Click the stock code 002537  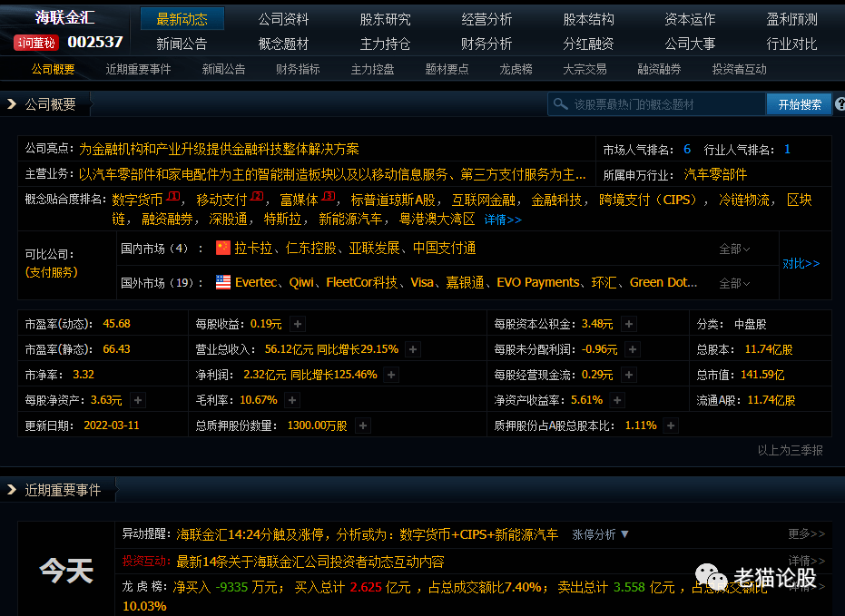pyautogui.click(x=95, y=42)
